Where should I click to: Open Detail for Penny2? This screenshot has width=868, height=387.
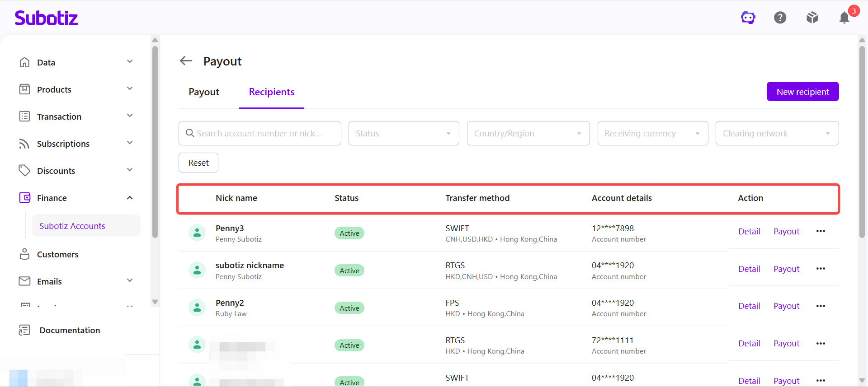[749, 306]
